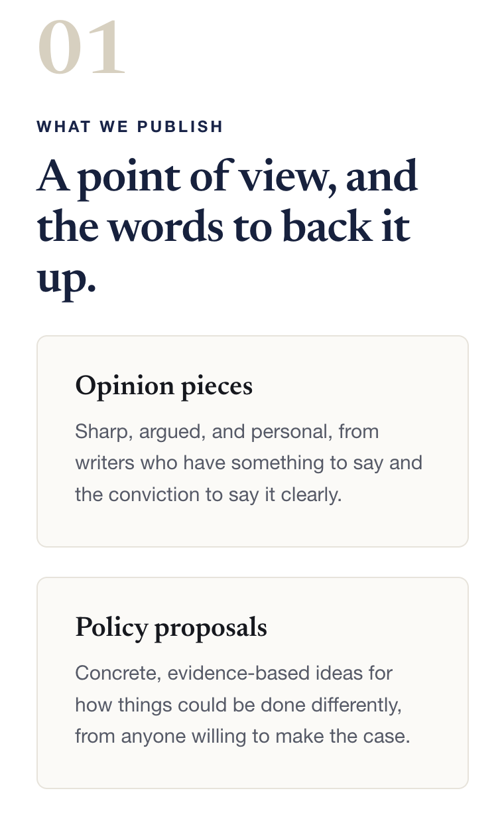This screenshot has width=504, height=823.
Task: Click 'from anyone willing to make the case' line
Action: point(243,737)
